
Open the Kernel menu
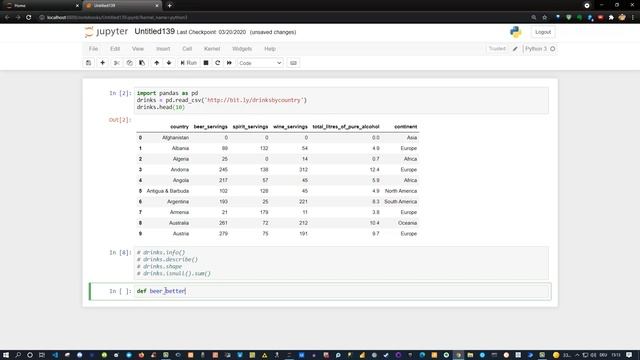point(212,49)
